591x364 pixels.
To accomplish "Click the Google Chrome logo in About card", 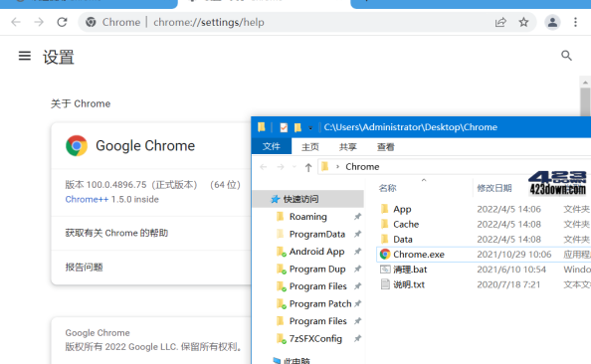I will click(77, 146).
